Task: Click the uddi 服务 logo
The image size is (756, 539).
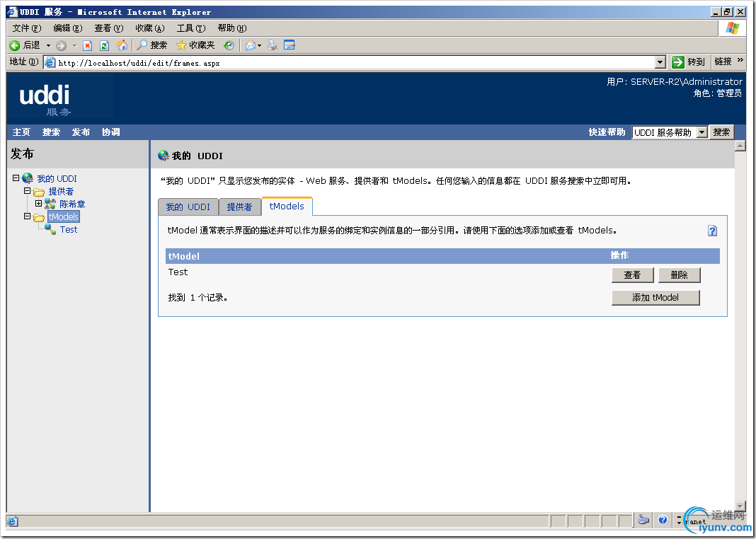Action: (x=45, y=100)
